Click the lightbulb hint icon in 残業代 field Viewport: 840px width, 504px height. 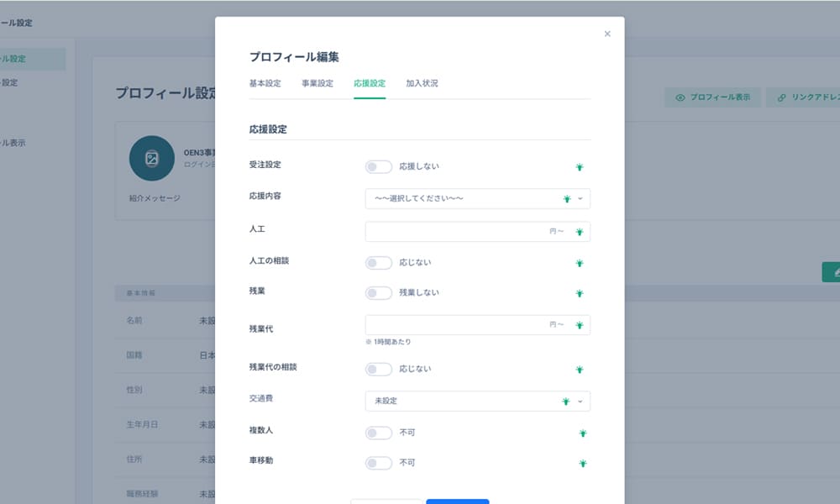point(580,325)
